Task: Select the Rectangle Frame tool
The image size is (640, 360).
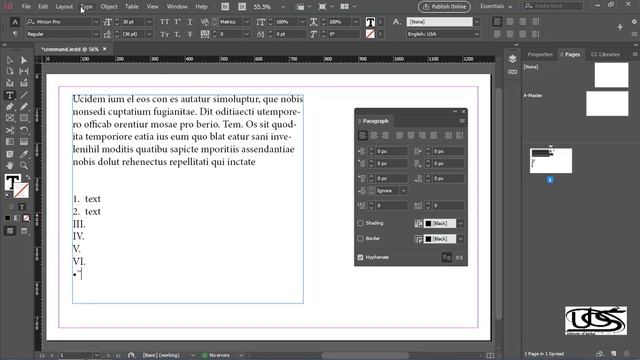Action: point(10,118)
